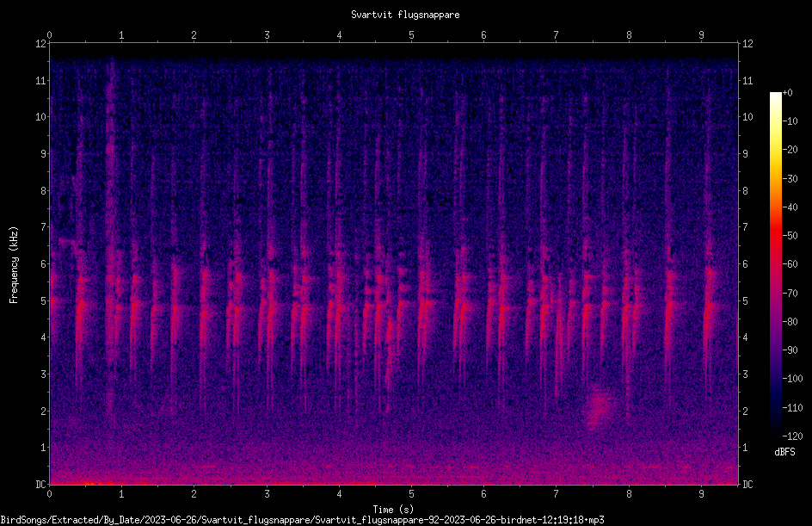Click the '-60' color scale label
812x526 pixels.
[x=790, y=264]
